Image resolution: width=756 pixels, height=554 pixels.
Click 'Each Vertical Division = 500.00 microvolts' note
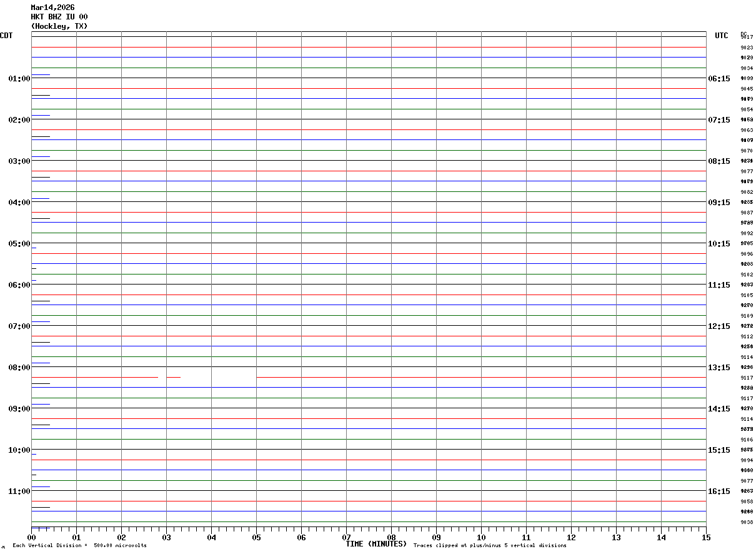79,546
